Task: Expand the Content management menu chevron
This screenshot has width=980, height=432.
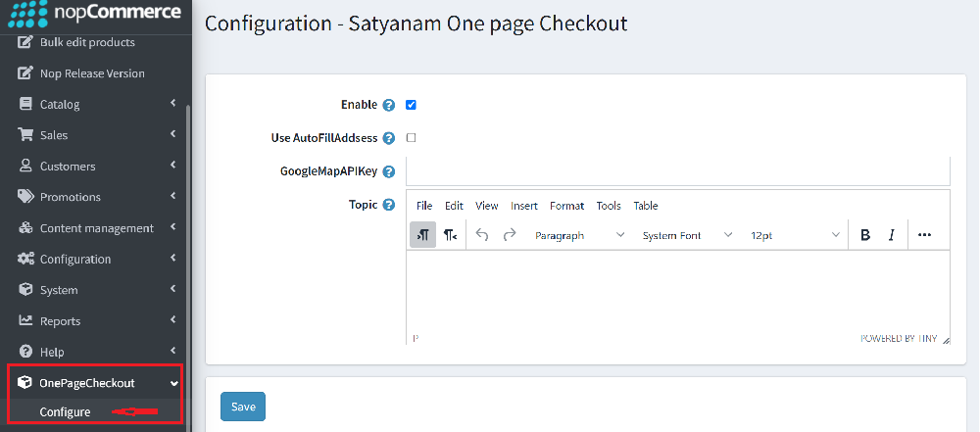Action: (173, 227)
